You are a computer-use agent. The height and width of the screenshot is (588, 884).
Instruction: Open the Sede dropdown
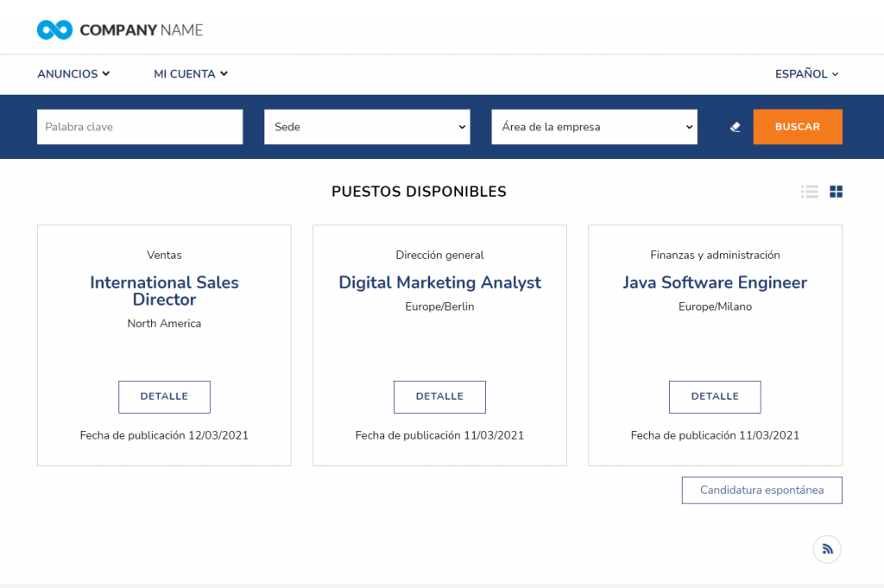click(367, 127)
